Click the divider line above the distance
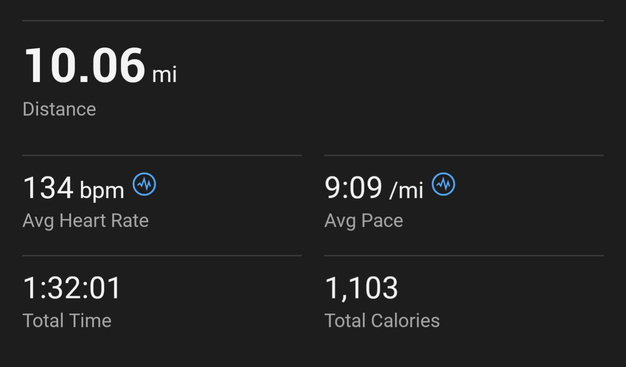626x367 pixels. point(313,20)
